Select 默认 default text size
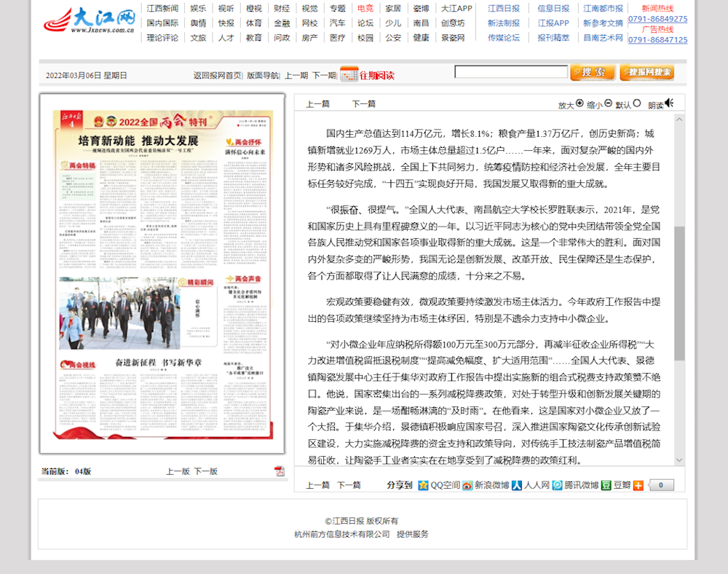The image size is (728, 574). point(637,103)
